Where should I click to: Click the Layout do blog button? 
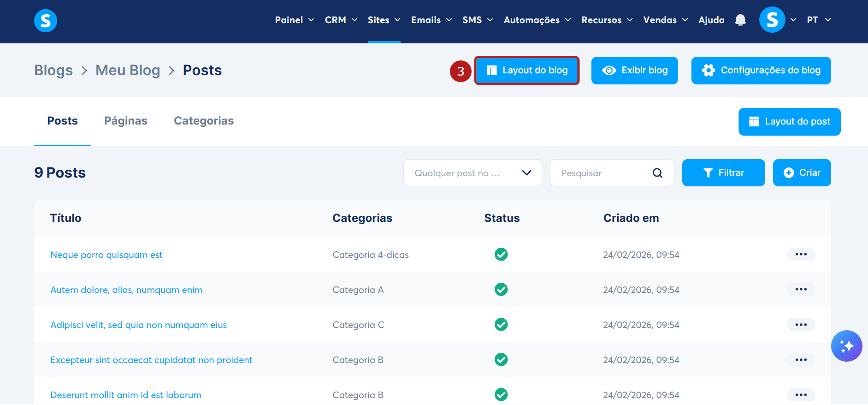coord(526,71)
